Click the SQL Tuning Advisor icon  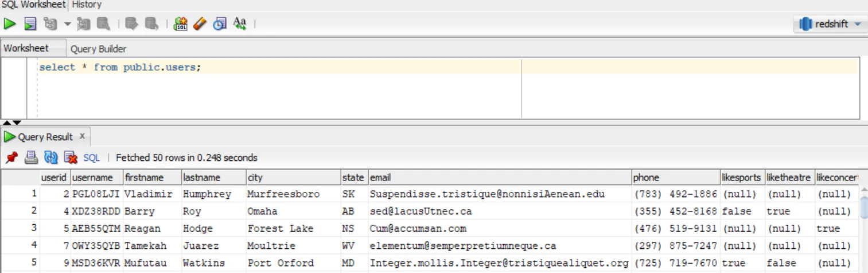click(103, 24)
